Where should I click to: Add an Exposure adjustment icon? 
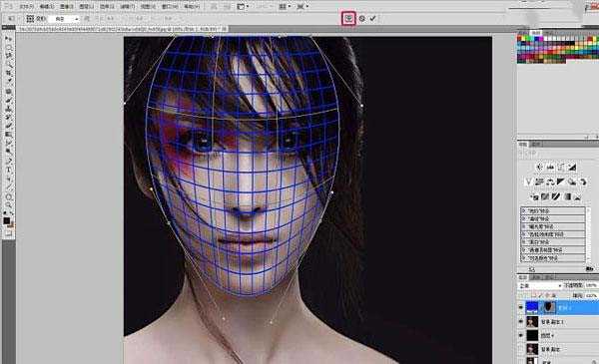coord(572,168)
